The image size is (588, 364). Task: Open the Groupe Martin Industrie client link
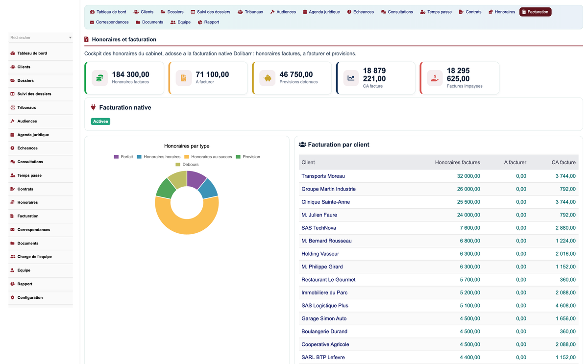click(x=328, y=189)
